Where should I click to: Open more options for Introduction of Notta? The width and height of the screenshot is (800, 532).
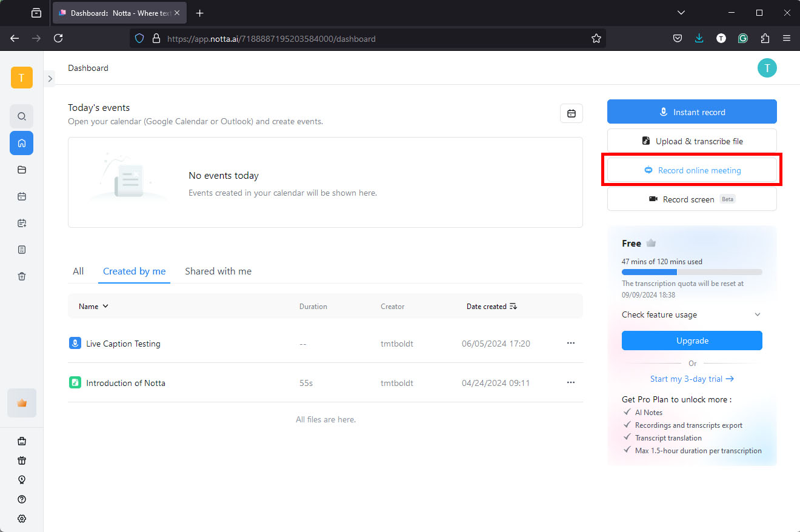coord(570,382)
